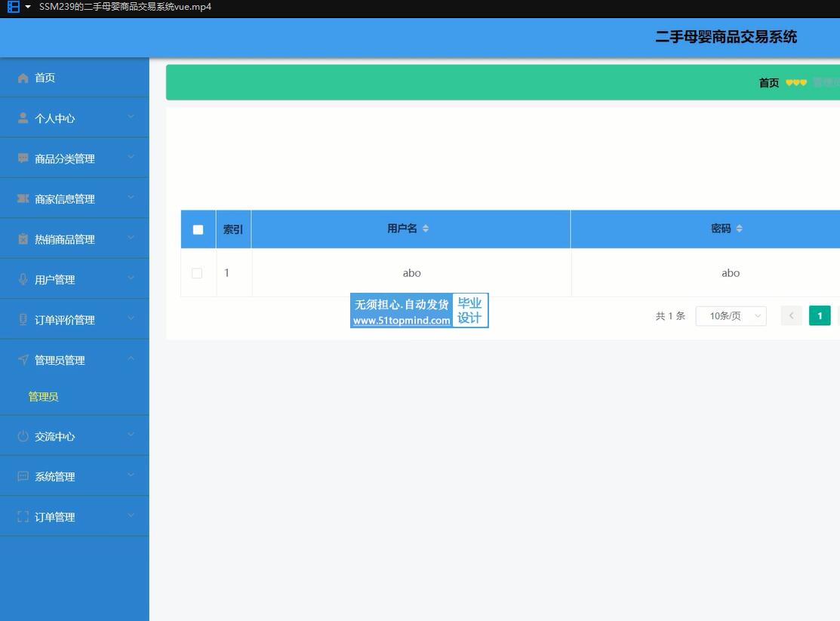
Task: Click the power icon for 交流中心
Action: pyautogui.click(x=23, y=436)
